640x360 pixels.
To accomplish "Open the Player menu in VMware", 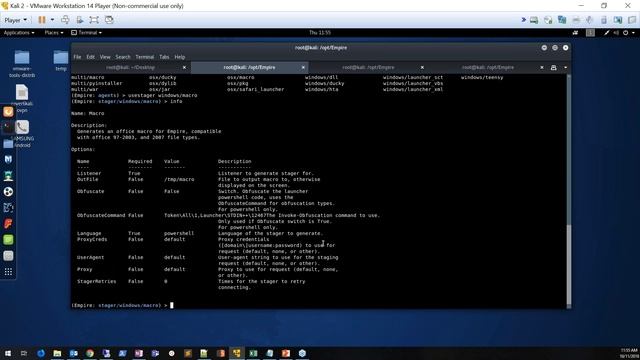I will click(16, 20).
